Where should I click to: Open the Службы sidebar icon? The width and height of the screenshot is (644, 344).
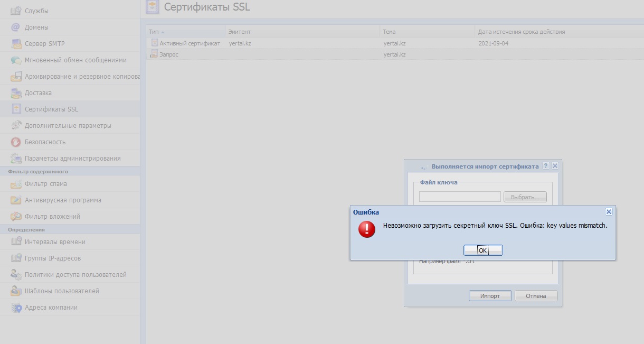tap(16, 11)
